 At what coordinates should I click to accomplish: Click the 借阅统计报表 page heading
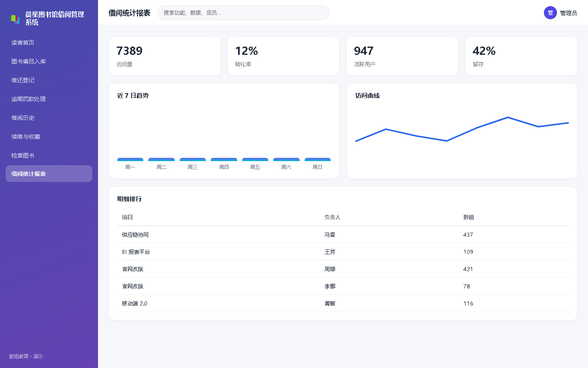point(129,13)
